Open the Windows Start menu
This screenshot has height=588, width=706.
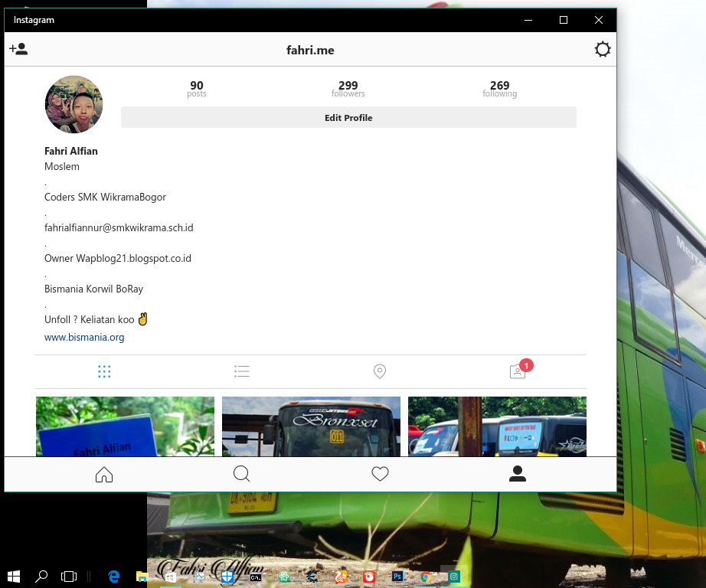tap(14, 577)
